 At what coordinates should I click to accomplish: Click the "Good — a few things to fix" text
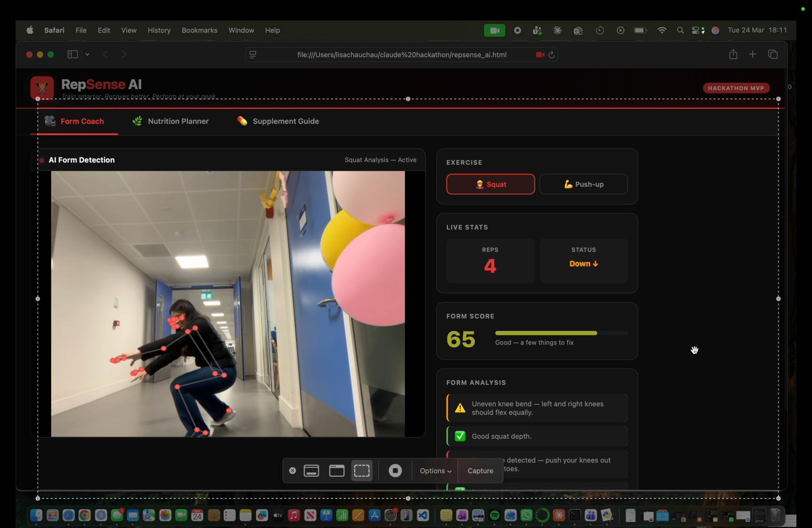(534, 343)
